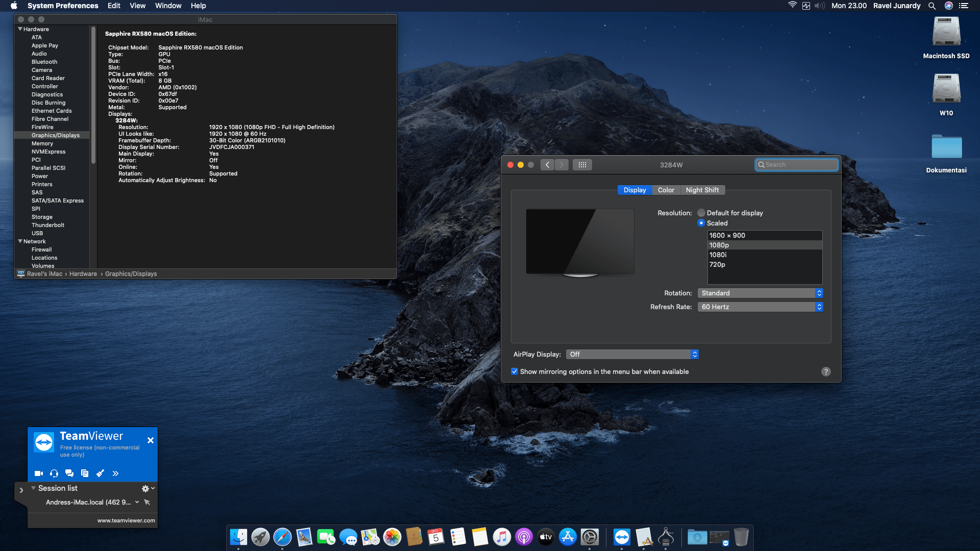Viewport: 980px width, 551px height.
Task: Collapse the Session list triangle
Action: click(x=33, y=488)
